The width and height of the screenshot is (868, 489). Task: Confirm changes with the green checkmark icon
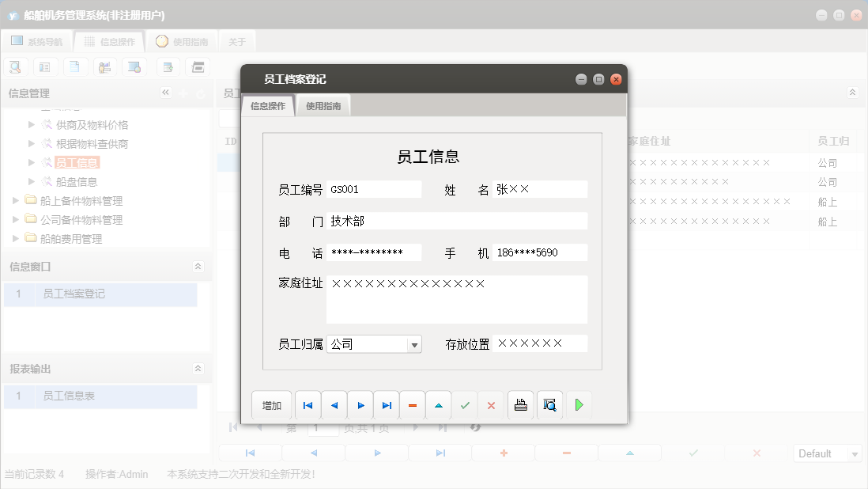465,405
